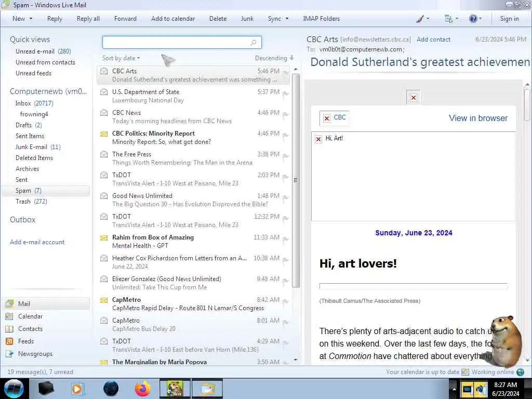Click message list scroll down arrow
The height and width of the screenshot is (399, 532).
(x=296, y=360)
